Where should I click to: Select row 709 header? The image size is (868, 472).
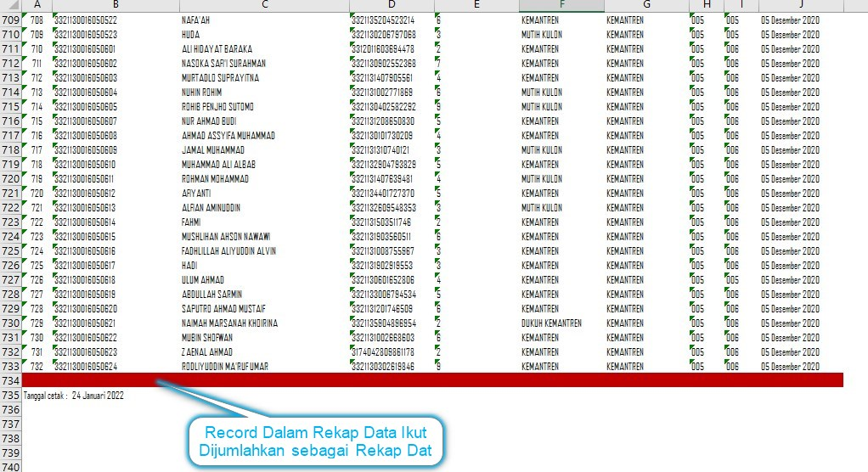(x=10, y=20)
